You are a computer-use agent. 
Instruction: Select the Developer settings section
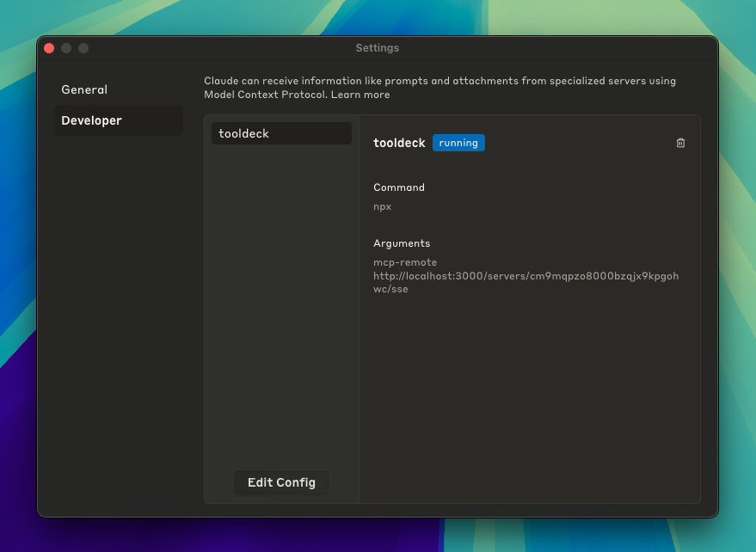click(119, 120)
